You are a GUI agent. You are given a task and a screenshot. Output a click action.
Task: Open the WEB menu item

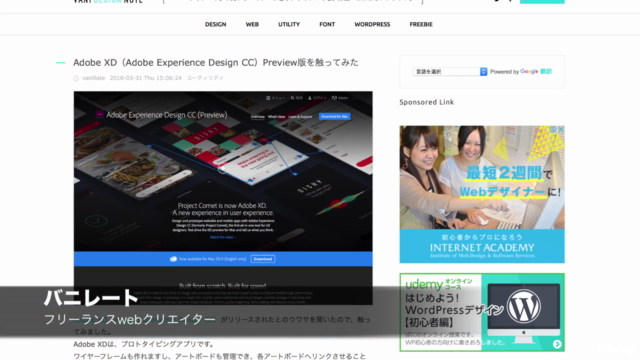click(252, 24)
